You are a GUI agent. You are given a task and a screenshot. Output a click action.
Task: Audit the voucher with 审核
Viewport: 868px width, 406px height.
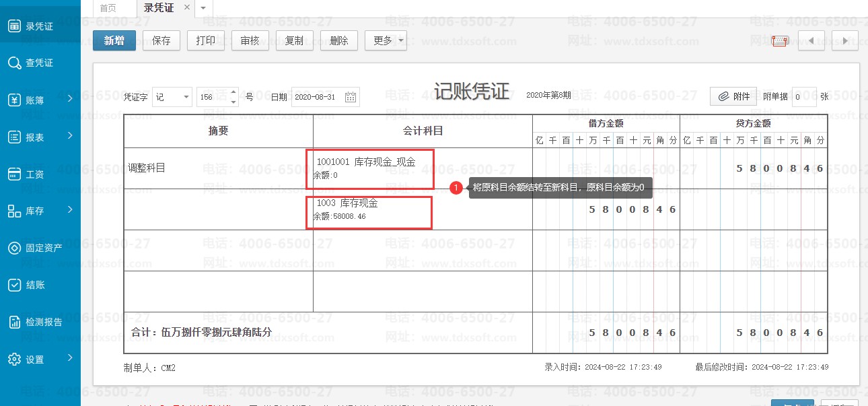click(250, 40)
